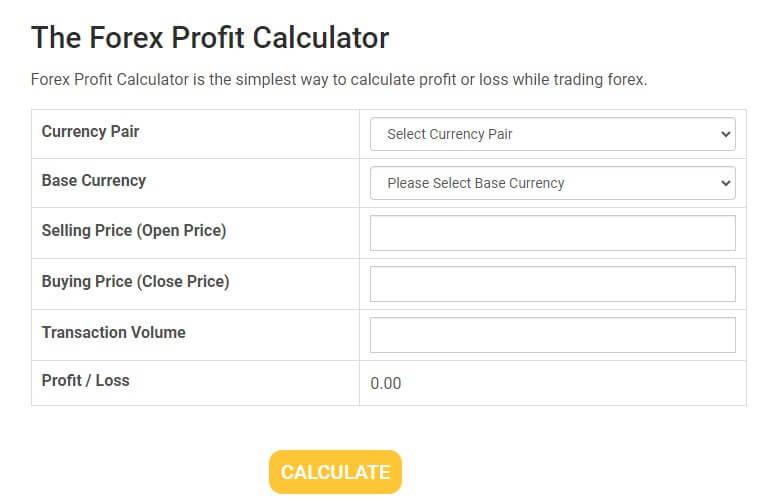Click the calculator description sentence

point(339,79)
